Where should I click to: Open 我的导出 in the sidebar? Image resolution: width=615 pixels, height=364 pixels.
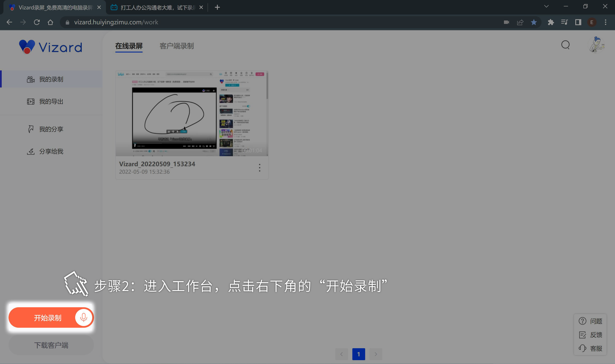point(51,101)
